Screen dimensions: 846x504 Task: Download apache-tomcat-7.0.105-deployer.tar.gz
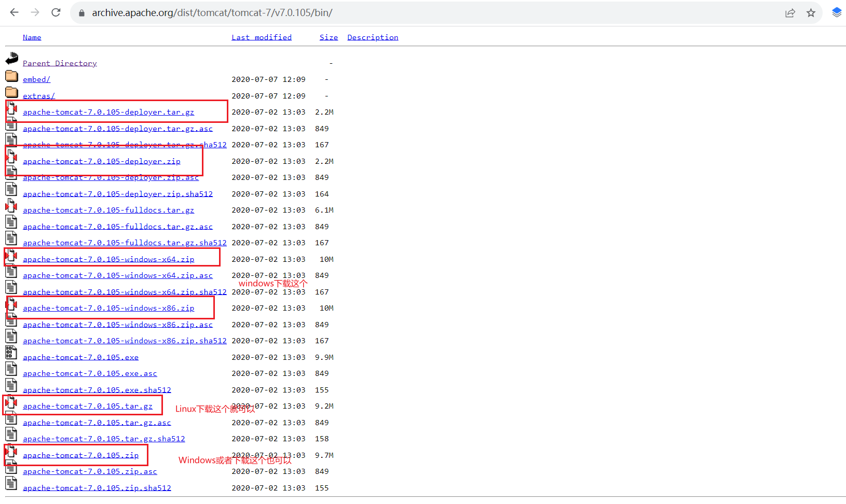[x=108, y=112]
